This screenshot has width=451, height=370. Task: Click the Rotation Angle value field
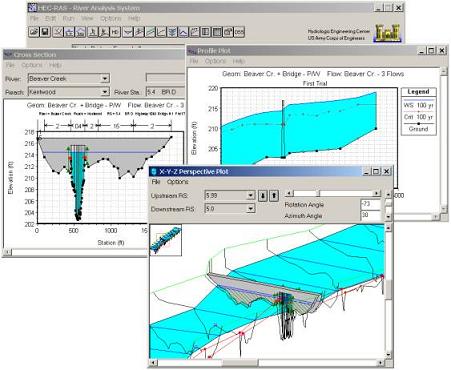point(370,204)
